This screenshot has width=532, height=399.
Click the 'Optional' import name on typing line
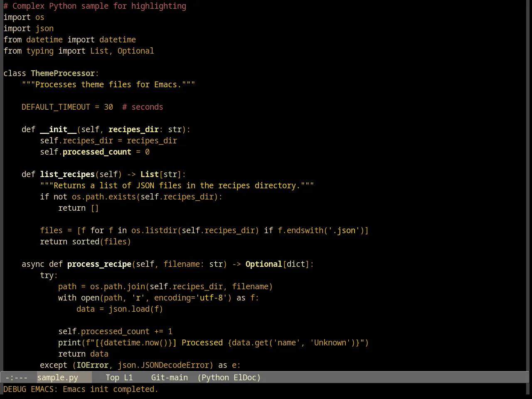click(135, 51)
